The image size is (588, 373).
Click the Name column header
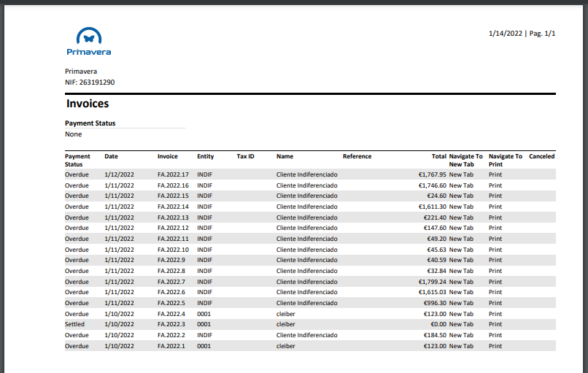[x=285, y=156]
